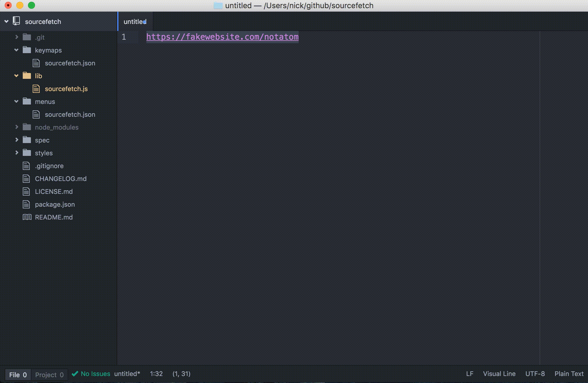Click the styles folder icon
The image size is (588, 383).
[27, 153]
